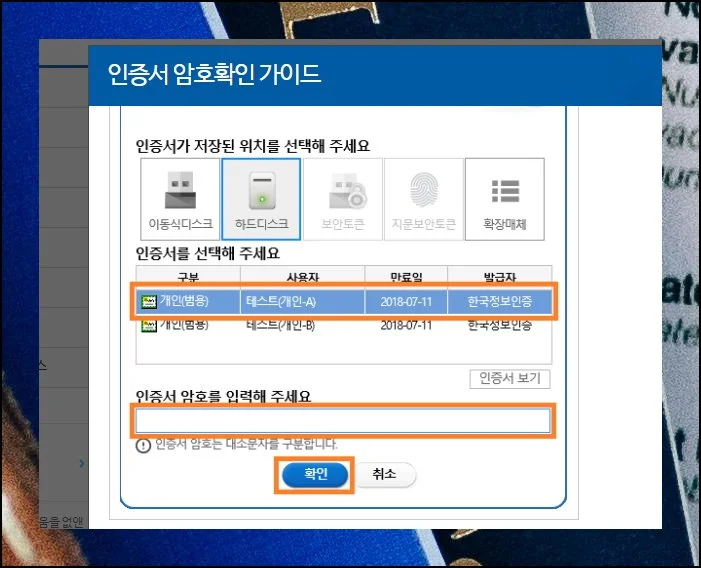This screenshot has height=568, width=701.
Task: Click the 취소 cancel button
Action: coord(384,474)
